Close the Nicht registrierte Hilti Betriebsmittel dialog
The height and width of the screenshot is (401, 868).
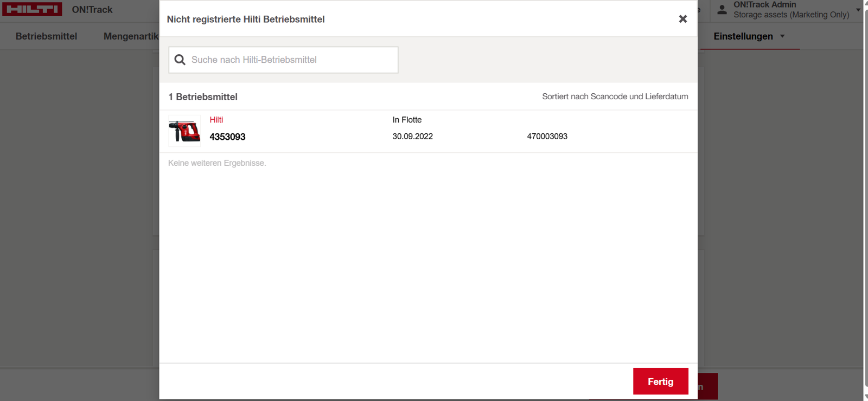click(682, 19)
